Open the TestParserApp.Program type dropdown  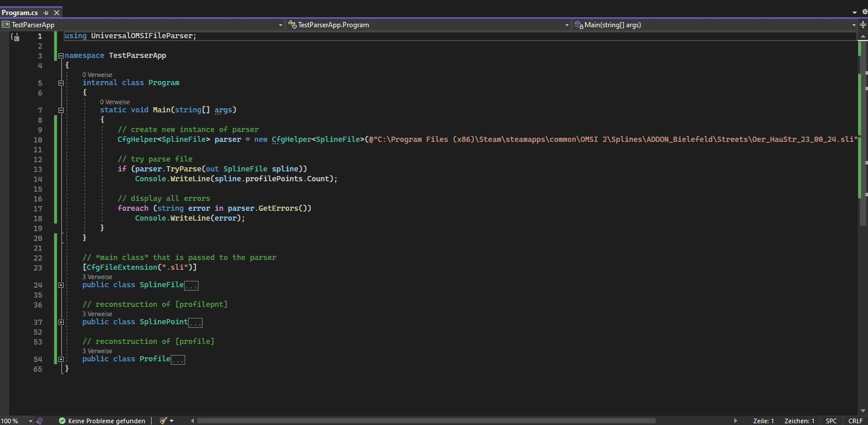pos(429,25)
